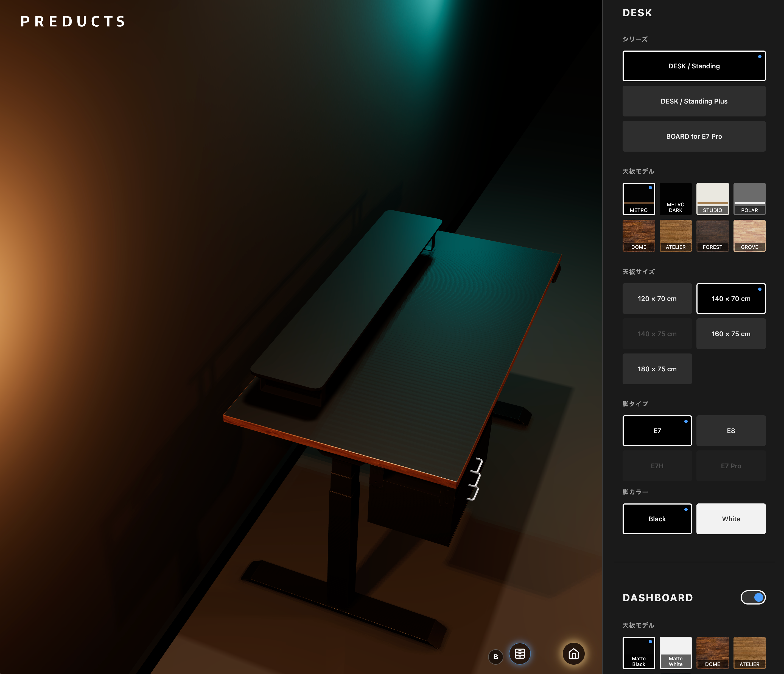
Task: Select E8 leg type
Action: [x=731, y=431]
